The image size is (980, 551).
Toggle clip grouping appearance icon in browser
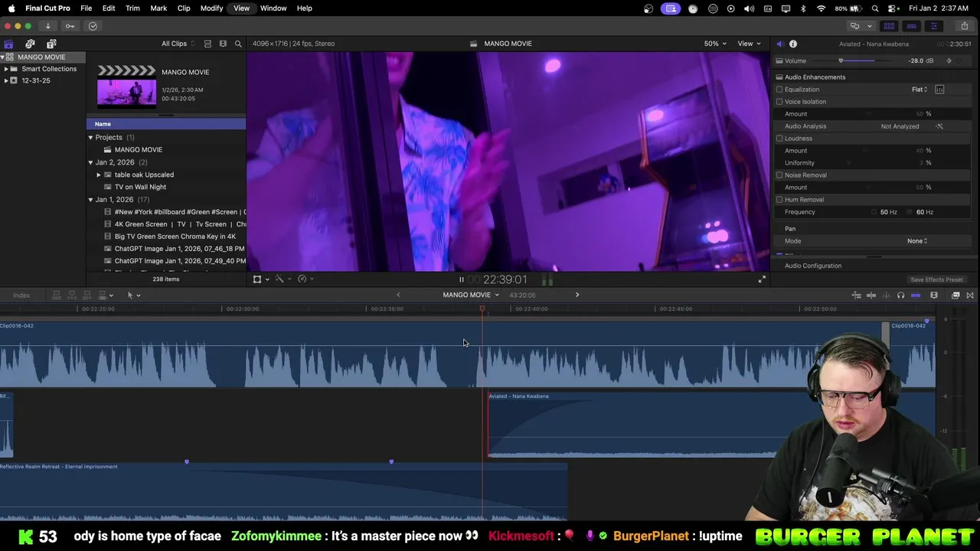coord(207,44)
